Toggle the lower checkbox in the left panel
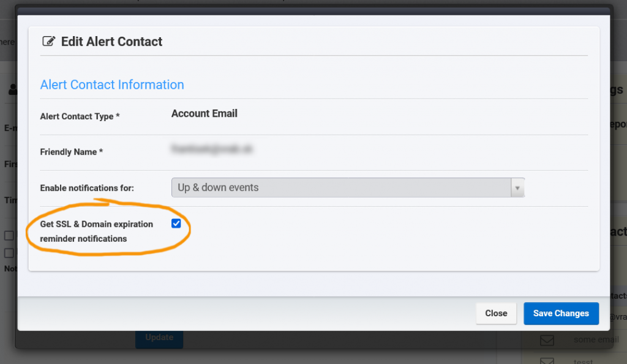The width and height of the screenshot is (627, 364). click(10, 253)
